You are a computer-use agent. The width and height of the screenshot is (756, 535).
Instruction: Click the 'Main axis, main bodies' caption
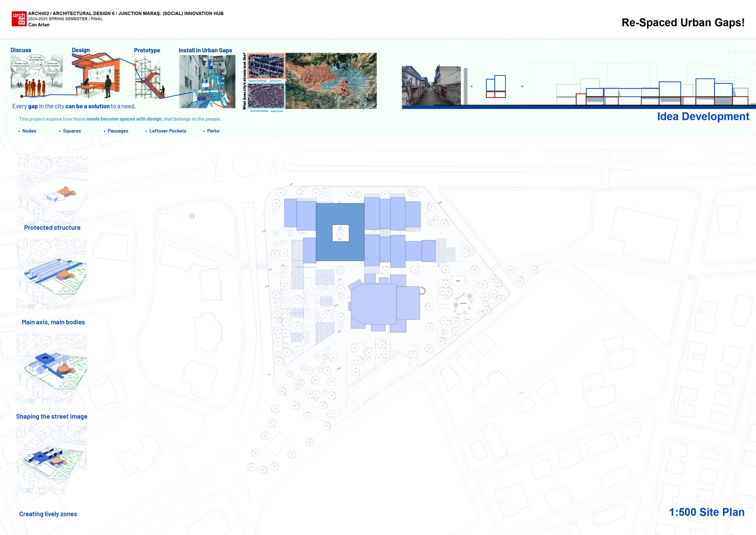pos(53,322)
